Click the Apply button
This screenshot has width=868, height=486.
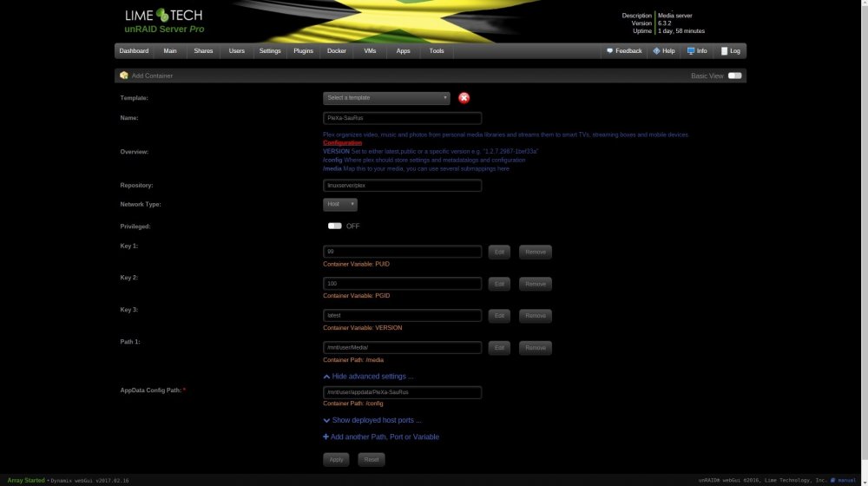click(x=336, y=459)
